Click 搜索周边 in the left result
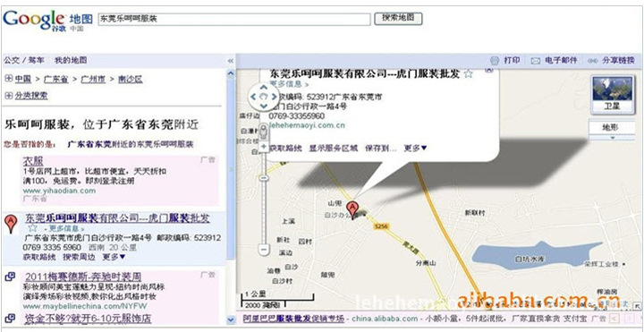This screenshot has width=644, height=332. tap(79, 257)
